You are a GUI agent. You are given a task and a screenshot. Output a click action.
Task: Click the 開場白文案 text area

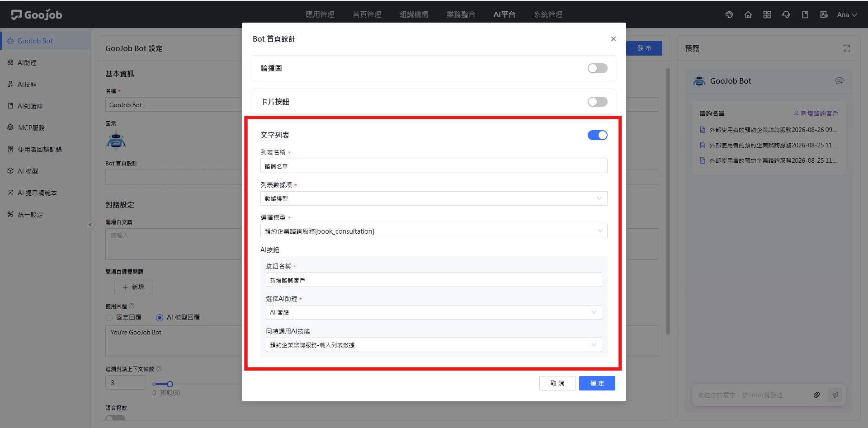[174, 244]
